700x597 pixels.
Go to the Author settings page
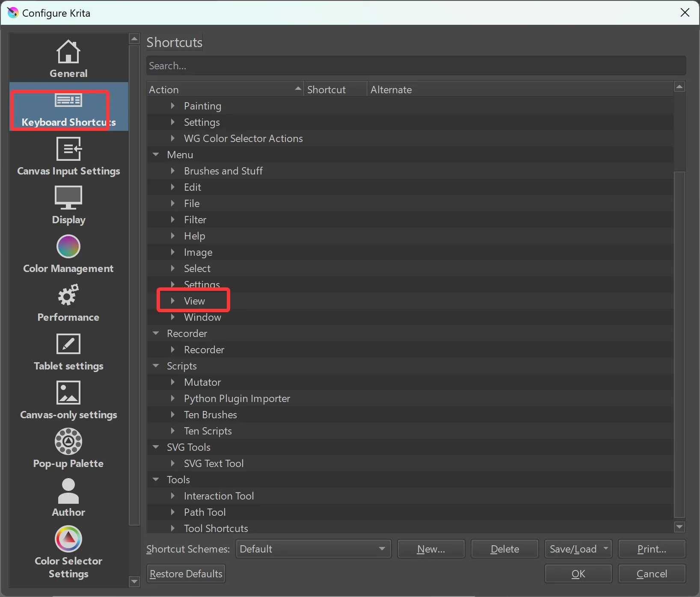point(68,497)
